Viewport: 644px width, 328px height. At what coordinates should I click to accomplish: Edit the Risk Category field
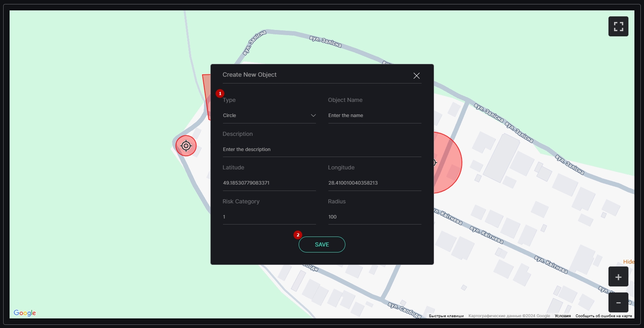269,217
